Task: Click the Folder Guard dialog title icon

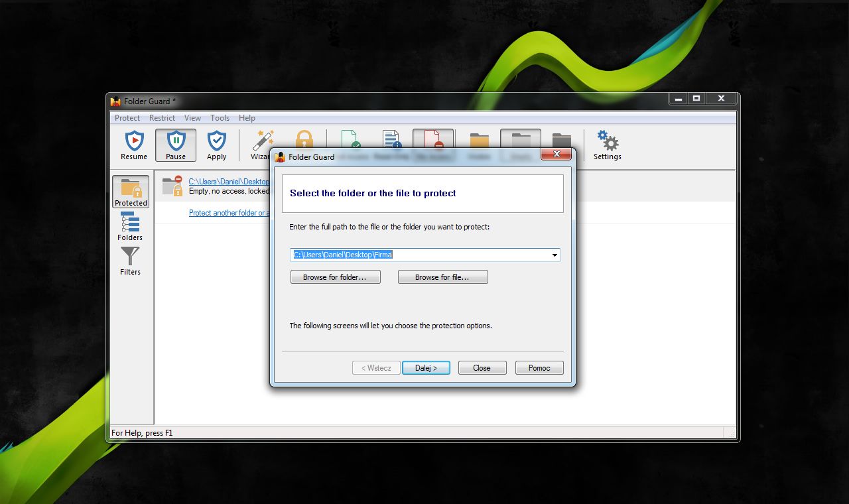Action: (280, 157)
